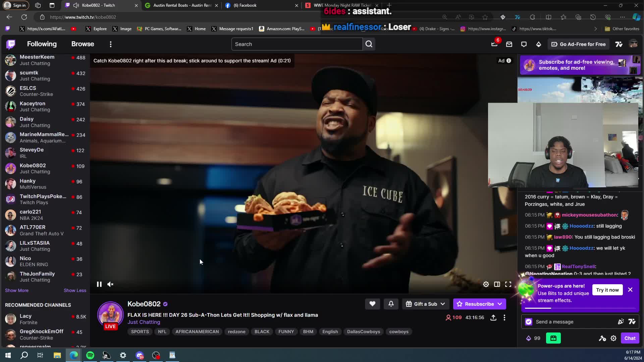This screenshot has width=644, height=362.
Task: Select the DallasCowboys tag
Action: (x=364, y=331)
